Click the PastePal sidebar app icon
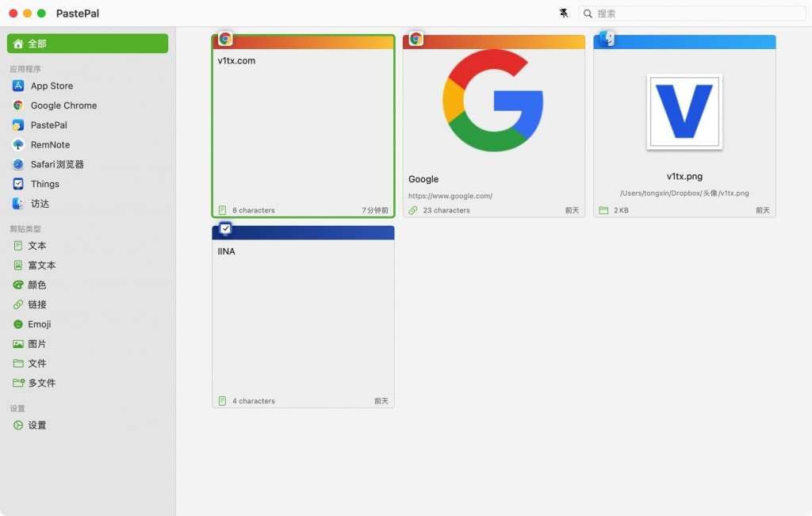Screen dimensions: 812x516 tap(18, 125)
